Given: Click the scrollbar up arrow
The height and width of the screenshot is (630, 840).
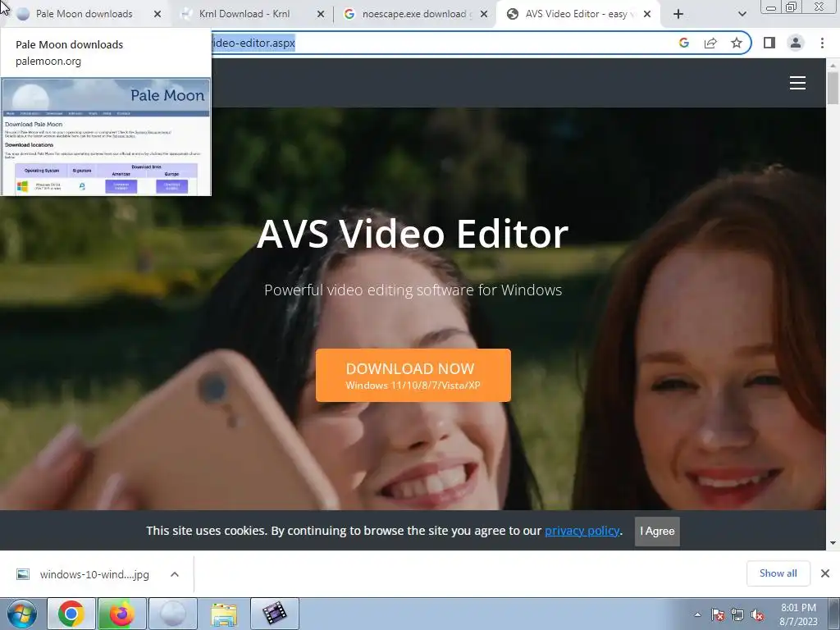Looking at the screenshot, I should [833, 66].
